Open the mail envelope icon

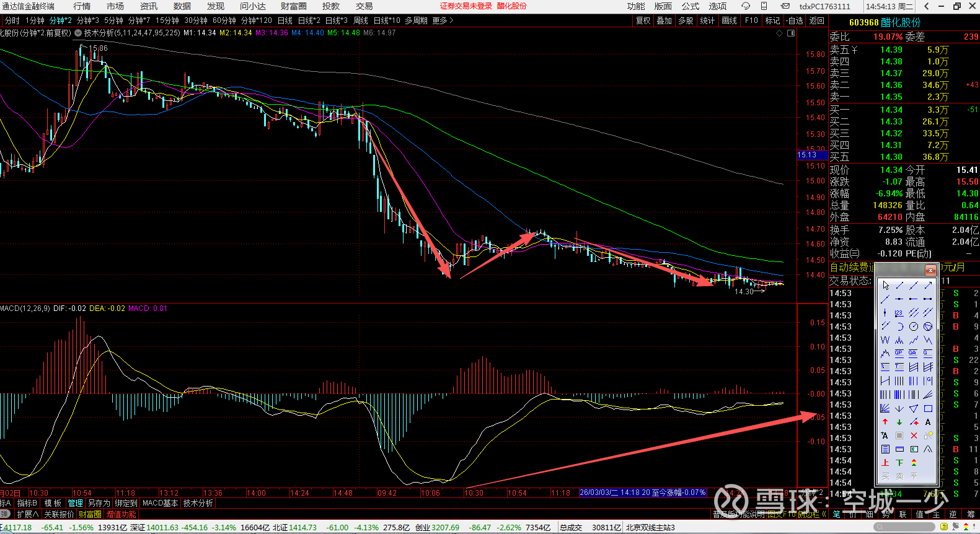click(785, 6)
